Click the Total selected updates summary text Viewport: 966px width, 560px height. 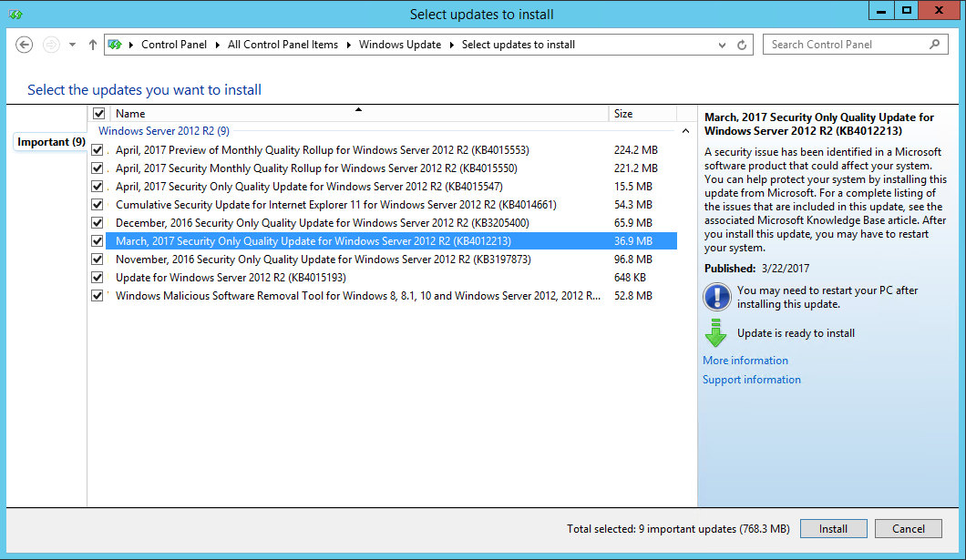point(678,529)
